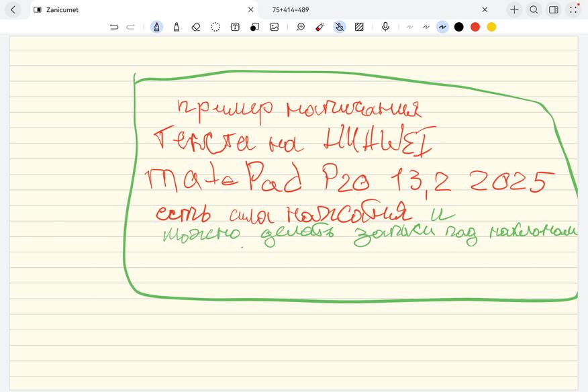Select the lasso selection tool

(x=215, y=27)
